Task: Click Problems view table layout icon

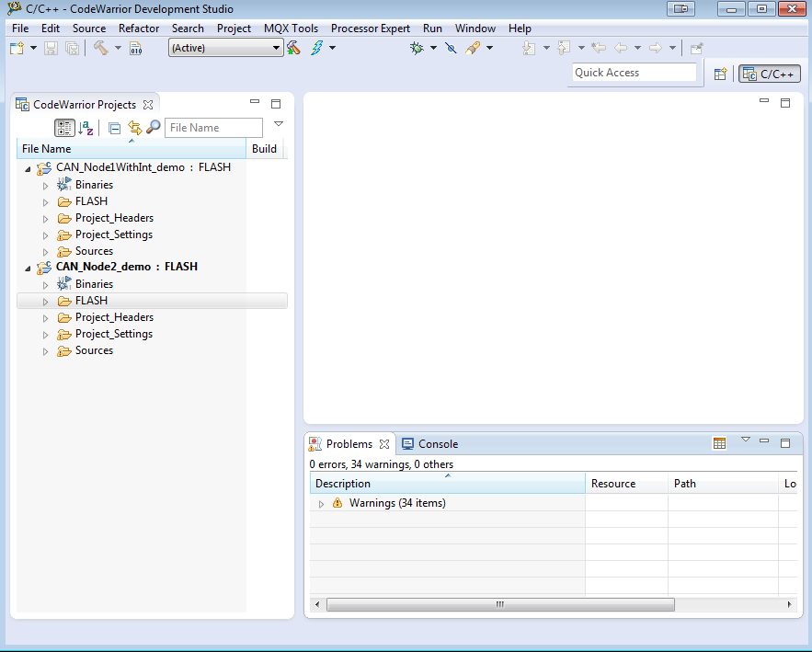Action: (719, 443)
